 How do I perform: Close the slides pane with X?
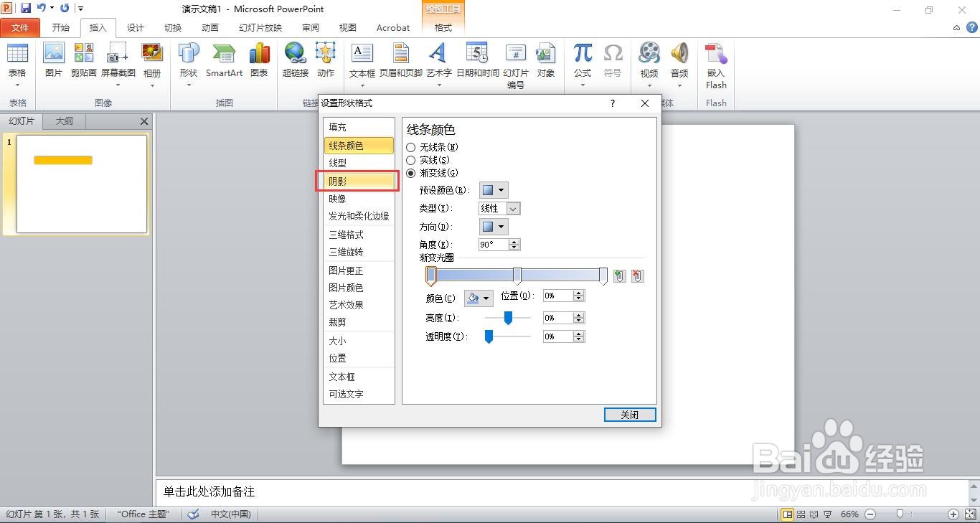144,121
